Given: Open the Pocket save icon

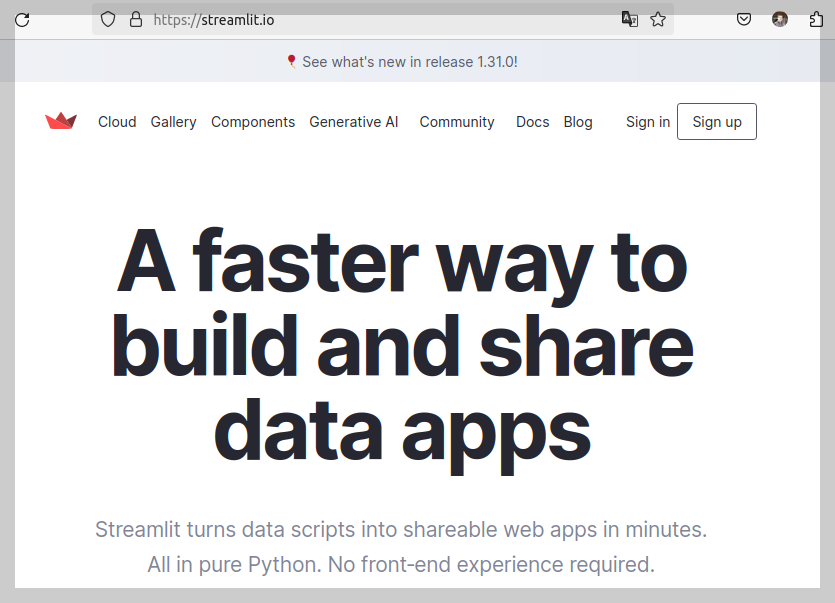Looking at the screenshot, I should (744, 20).
